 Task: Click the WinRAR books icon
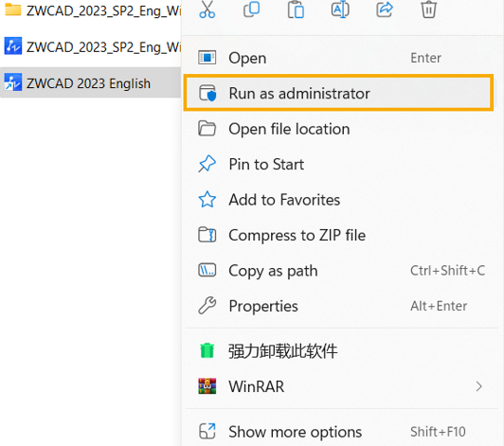[207, 386]
